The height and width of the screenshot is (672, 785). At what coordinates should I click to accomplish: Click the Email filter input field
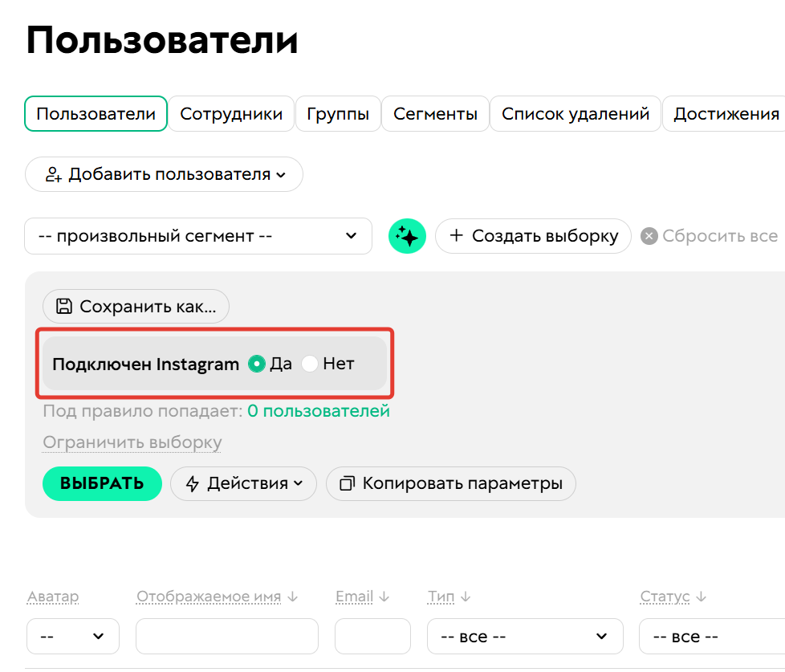click(372, 637)
